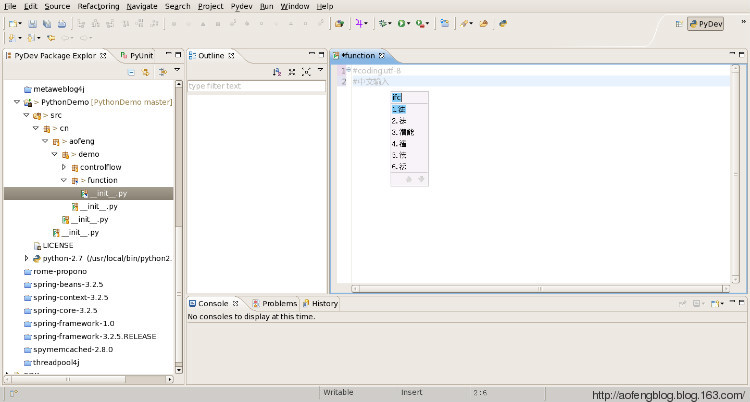Click the Python snake toolbar icon
The image size is (750, 402).
(503, 23)
